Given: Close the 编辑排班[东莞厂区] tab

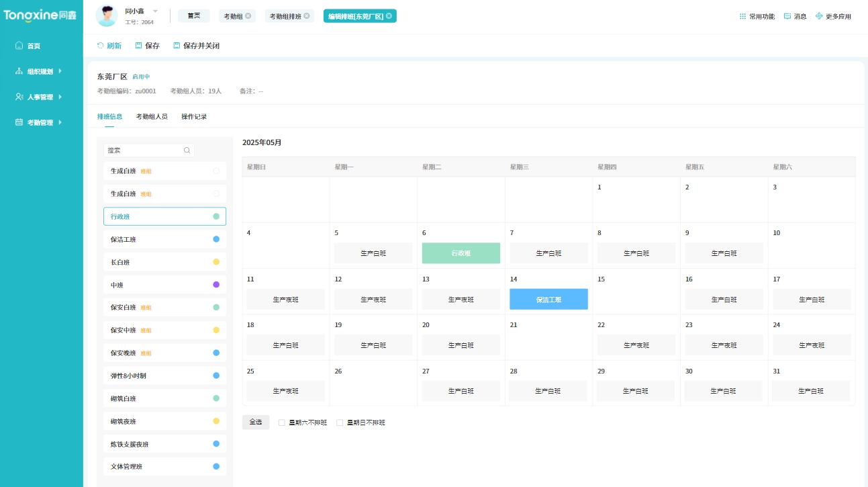Looking at the screenshot, I should tap(389, 15).
